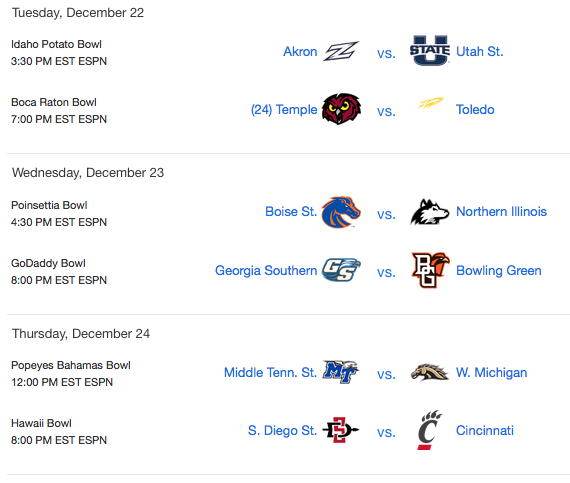Click vs. link for Hawaii Bowl
Image resolution: width=570 pixels, height=483 pixels.
point(386,432)
